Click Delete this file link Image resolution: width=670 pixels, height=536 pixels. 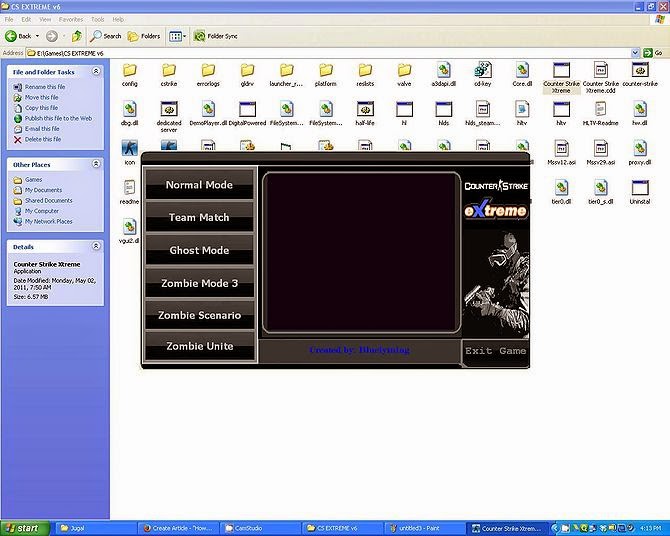pos(43,139)
